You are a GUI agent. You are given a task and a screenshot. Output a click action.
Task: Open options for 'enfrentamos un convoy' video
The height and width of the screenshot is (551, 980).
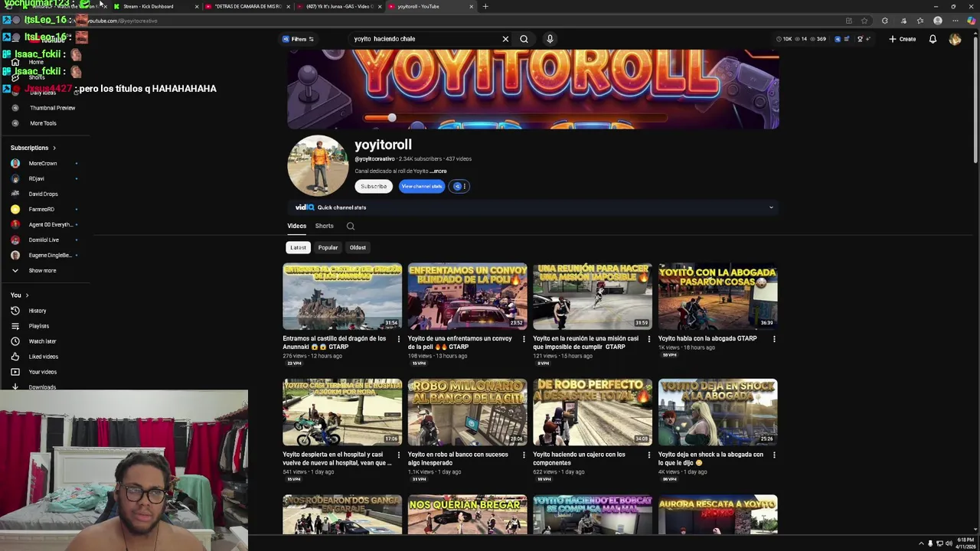pos(524,339)
